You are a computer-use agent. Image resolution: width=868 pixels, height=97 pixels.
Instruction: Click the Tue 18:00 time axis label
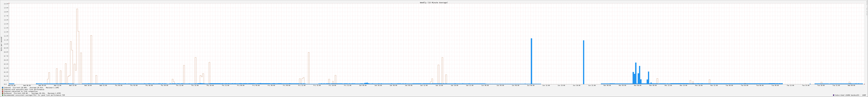pyautogui.click(x=821, y=85)
